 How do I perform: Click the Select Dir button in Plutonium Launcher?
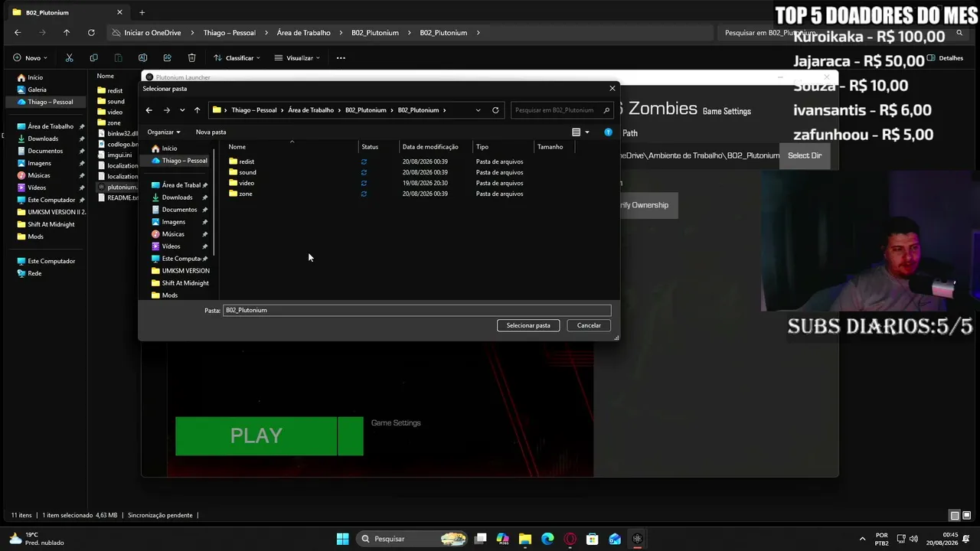tap(805, 155)
